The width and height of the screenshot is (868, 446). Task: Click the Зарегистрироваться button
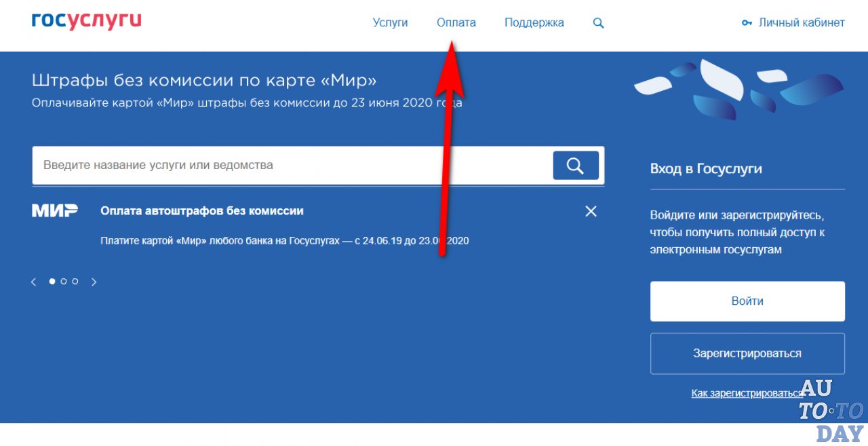pos(747,353)
